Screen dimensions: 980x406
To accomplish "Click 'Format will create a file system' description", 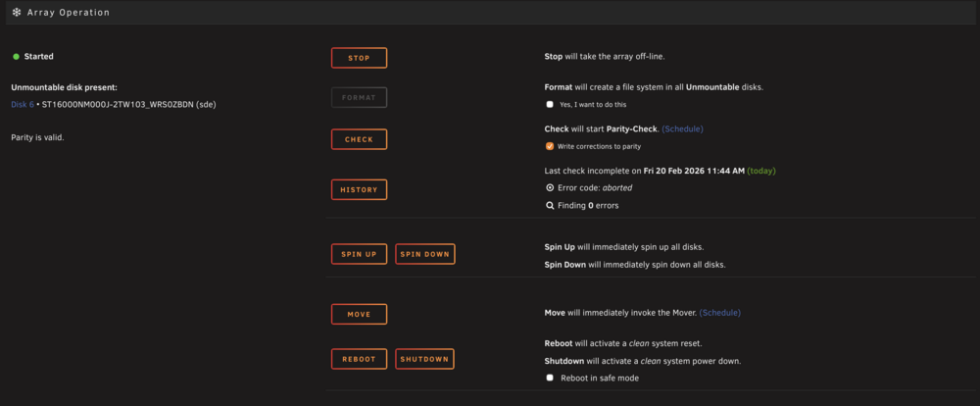I will pyautogui.click(x=654, y=87).
